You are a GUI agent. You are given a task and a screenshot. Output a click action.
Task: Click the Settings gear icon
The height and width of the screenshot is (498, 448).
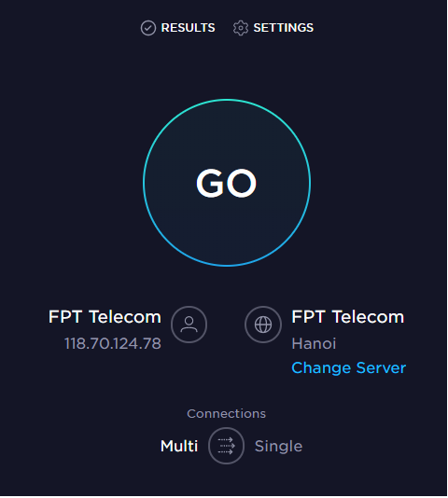[x=241, y=28]
